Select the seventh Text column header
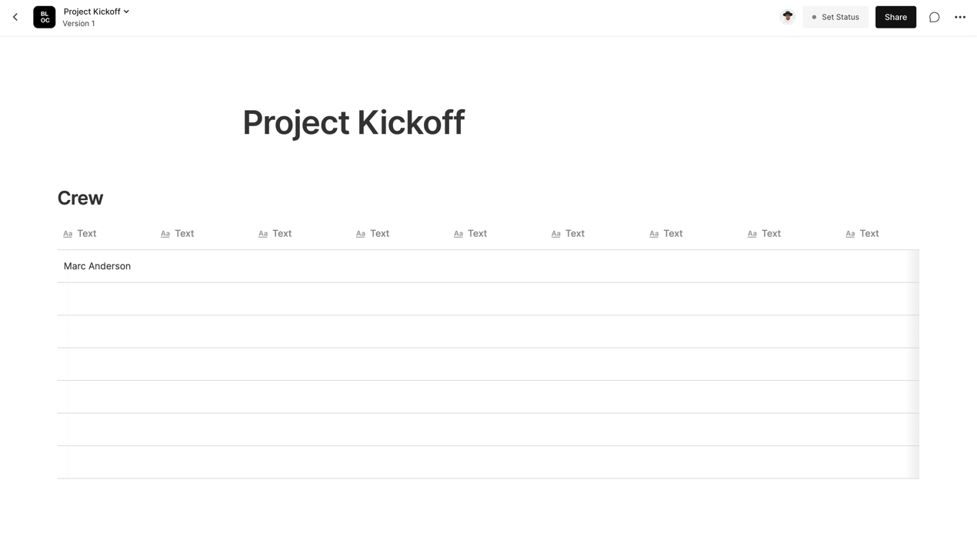The image size is (977, 560). pos(672,234)
